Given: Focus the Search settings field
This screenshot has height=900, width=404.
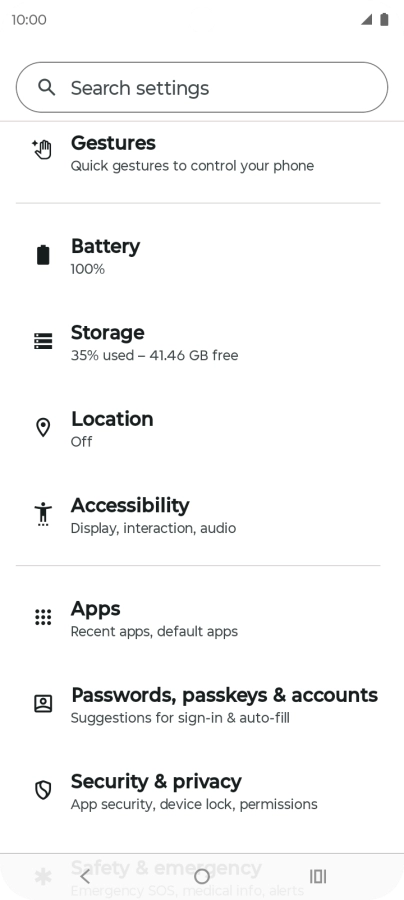Looking at the screenshot, I should point(202,87).
